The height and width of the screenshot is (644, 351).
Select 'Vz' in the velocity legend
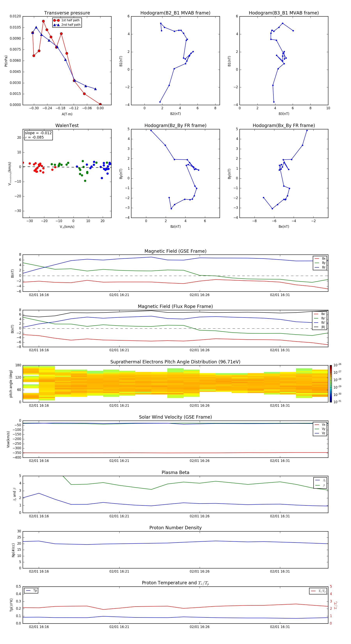[320, 433]
